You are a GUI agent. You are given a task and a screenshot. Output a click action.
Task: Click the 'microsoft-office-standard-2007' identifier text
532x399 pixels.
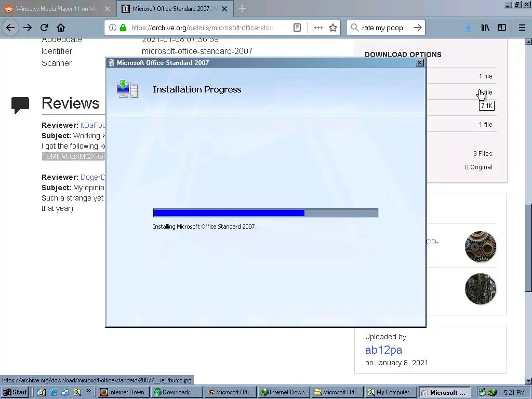[x=197, y=51]
